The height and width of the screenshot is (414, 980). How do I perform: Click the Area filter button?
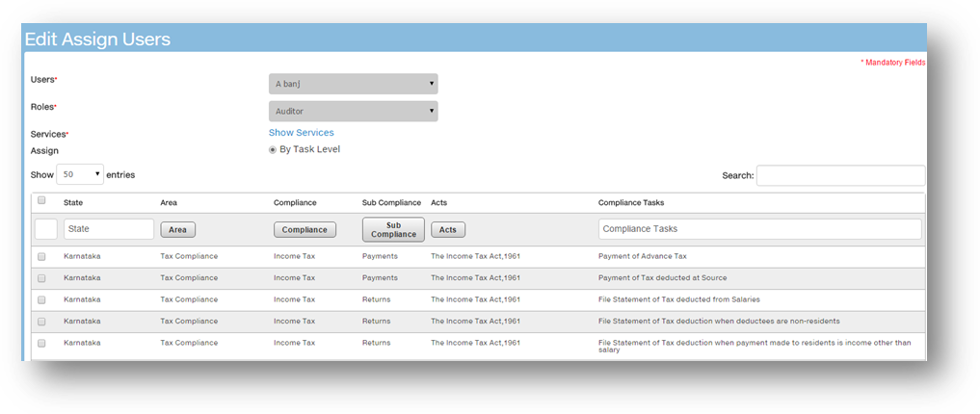(177, 229)
